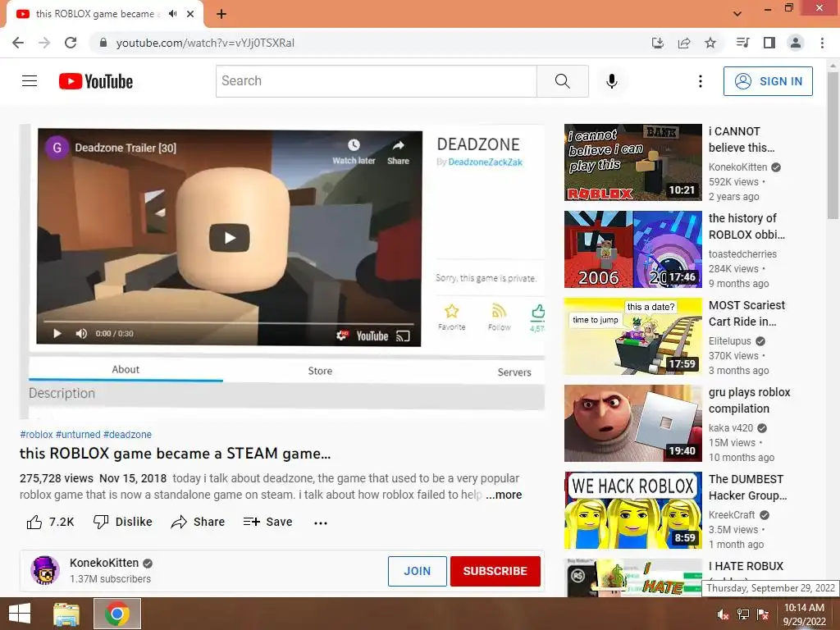This screenshot has height=630, width=840.
Task: Share the video below the title
Action: pos(198,522)
